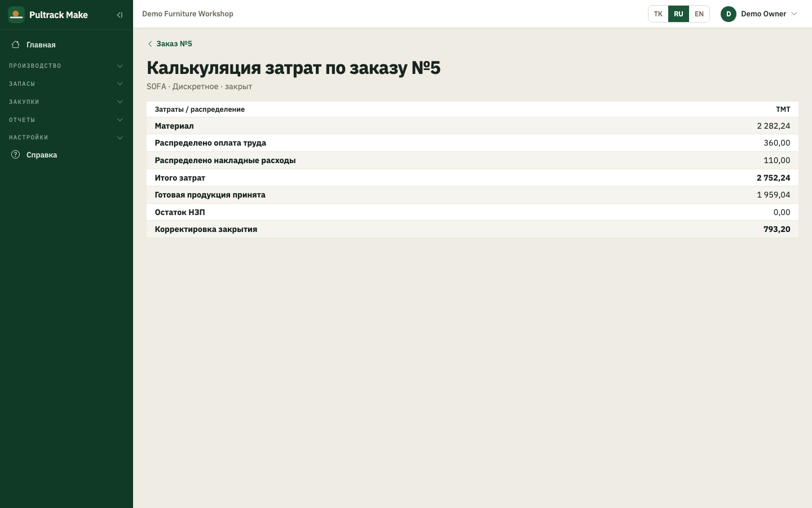Collapse the sidebar with the arrow icon

pyautogui.click(x=120, y=15)
